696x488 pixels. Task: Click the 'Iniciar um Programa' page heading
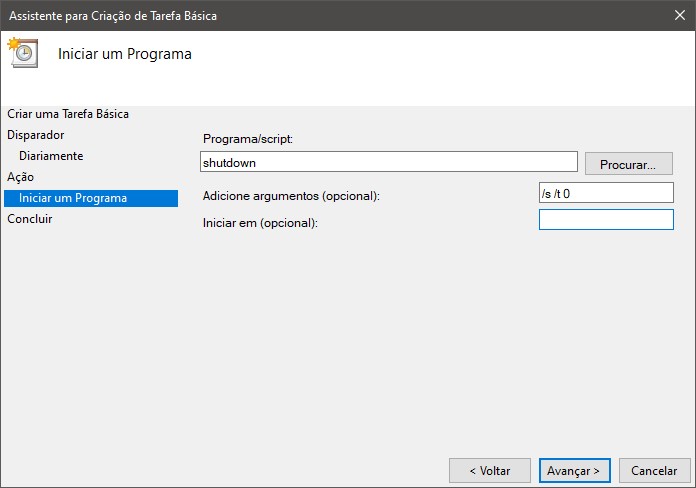click(x=125, y=54)
